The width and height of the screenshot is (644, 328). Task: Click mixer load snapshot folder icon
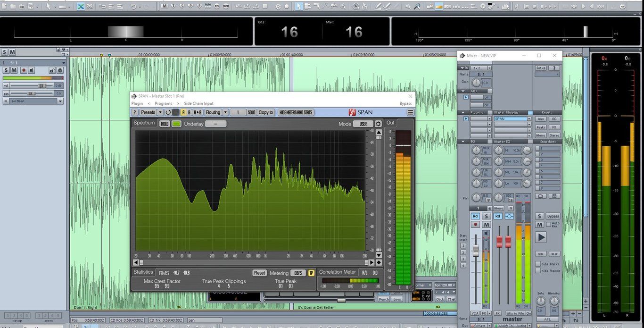pos(541,196)
